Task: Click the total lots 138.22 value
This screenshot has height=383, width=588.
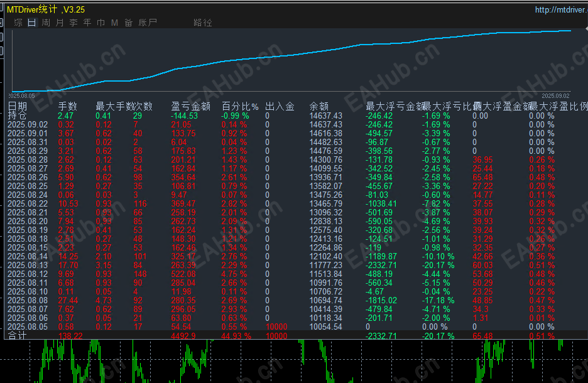Action: coord(70,336)
